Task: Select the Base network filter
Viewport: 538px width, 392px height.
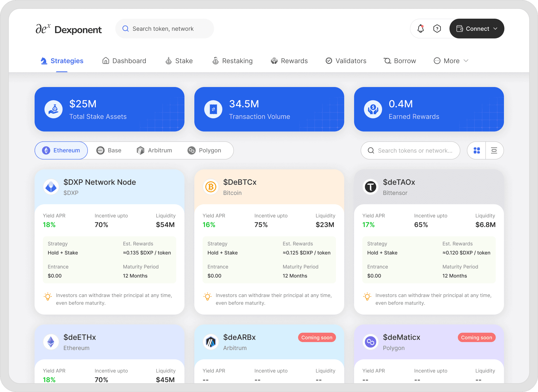Action: pos(109,150)
